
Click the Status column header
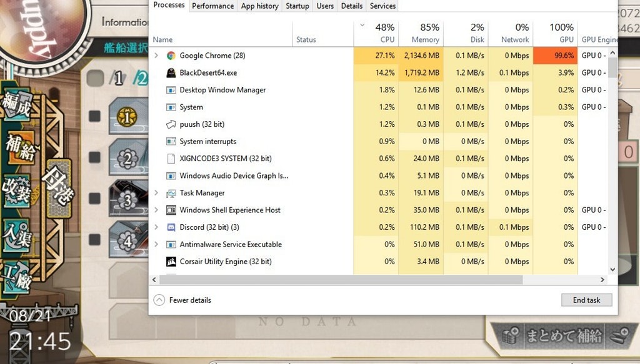306,39
